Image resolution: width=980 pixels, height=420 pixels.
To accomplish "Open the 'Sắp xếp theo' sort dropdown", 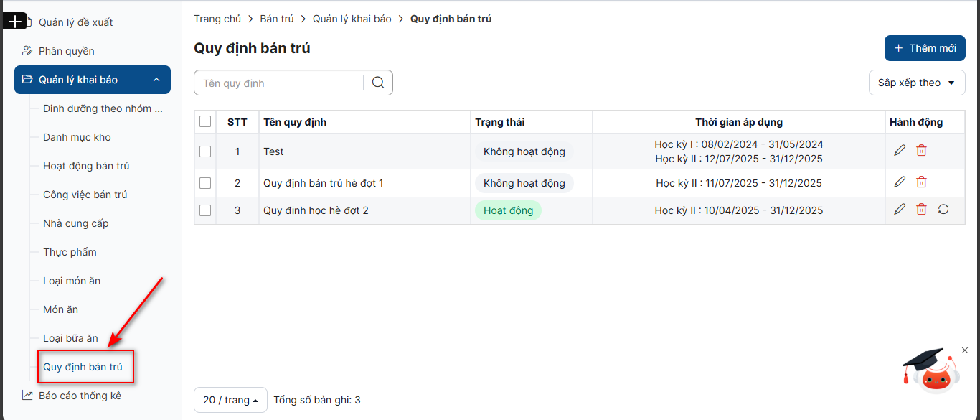I will (916, 83).
